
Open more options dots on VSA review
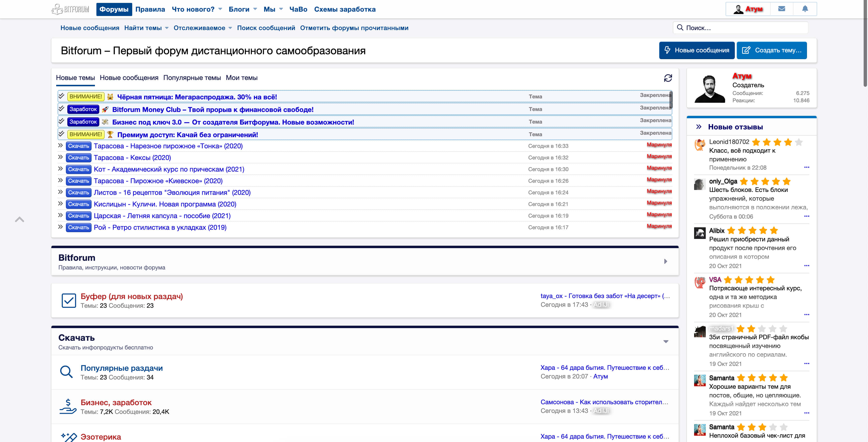tap(807, 315)
